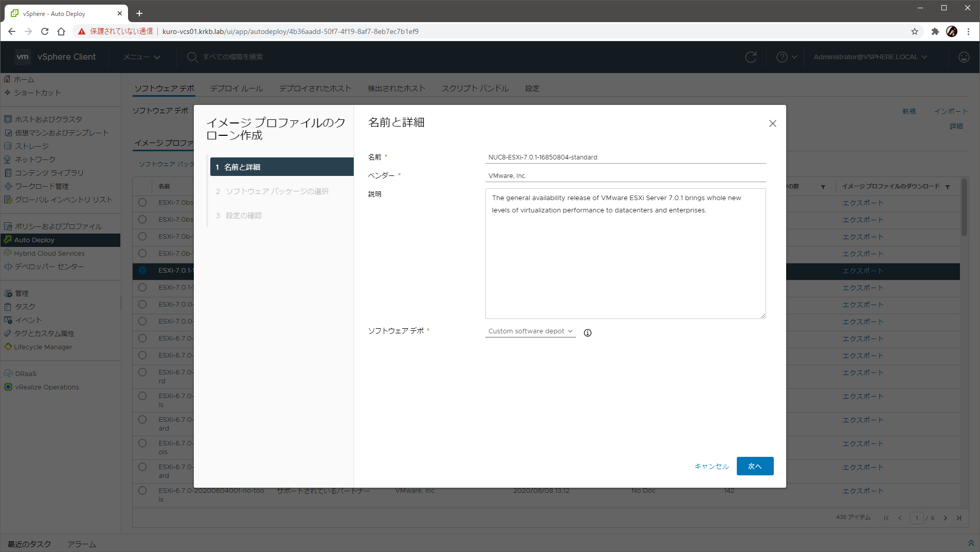
Task: Open the メニュー dropdown menu
Action: 142,57
